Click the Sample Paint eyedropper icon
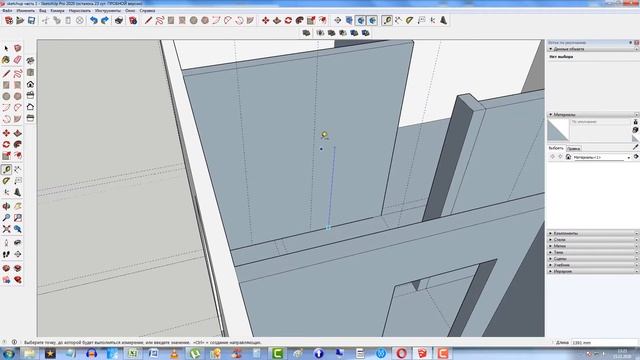 636,147
